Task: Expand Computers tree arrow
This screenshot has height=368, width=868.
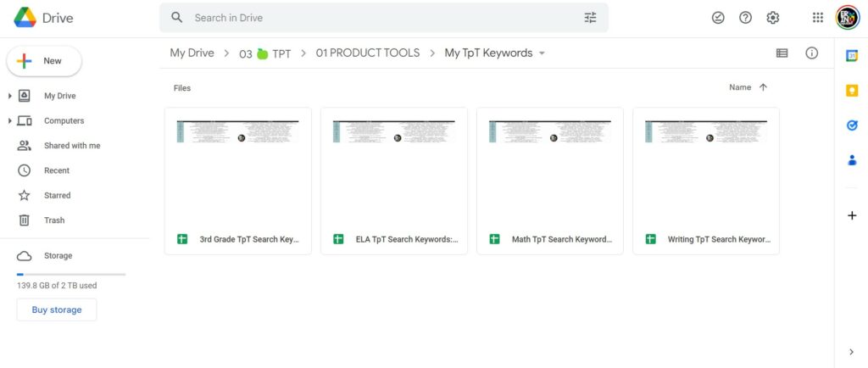Action: coord(9,120)
